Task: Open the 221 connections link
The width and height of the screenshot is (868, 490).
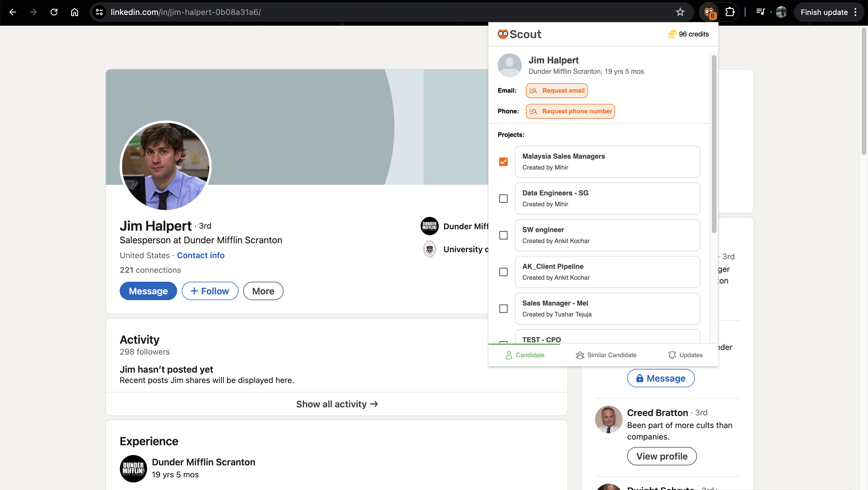Action: [150, 270]
